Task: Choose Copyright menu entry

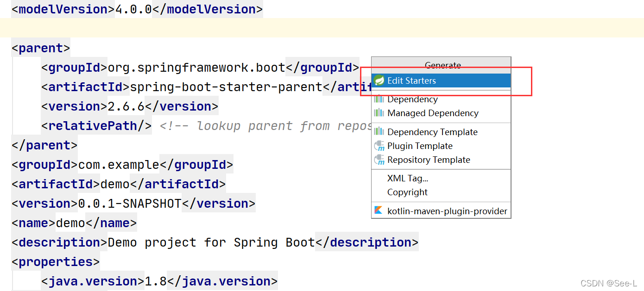Action: click(x=441, y=192)
